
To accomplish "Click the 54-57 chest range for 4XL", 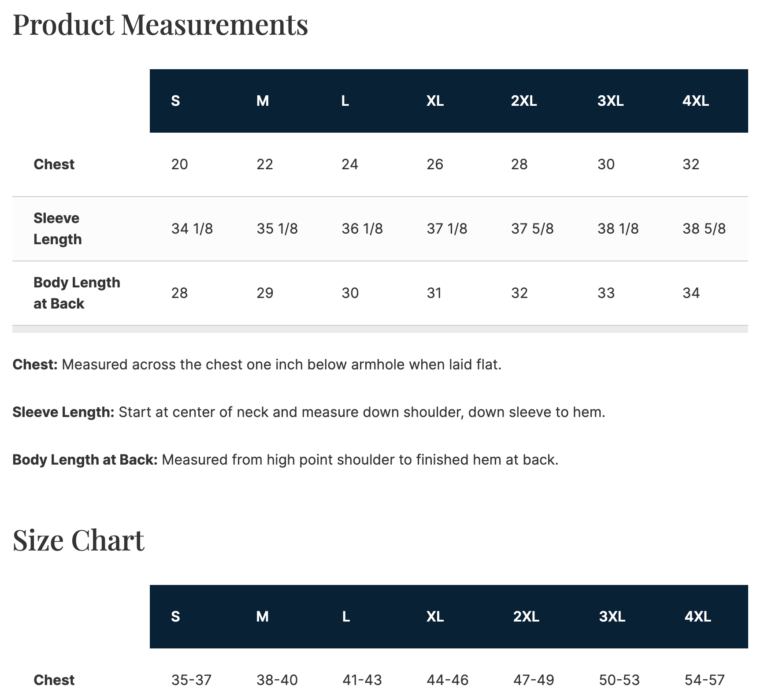I will click(705, 680).
